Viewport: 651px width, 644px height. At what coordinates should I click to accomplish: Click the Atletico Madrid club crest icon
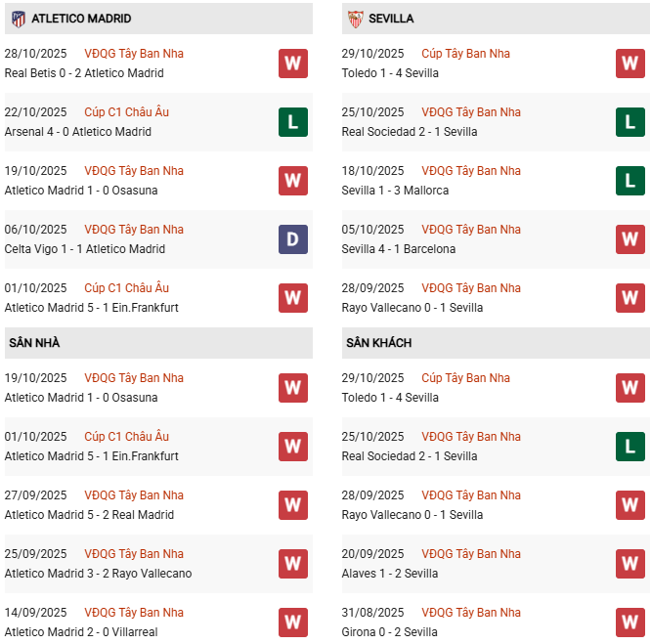pyautogui.click(x=18, y=19)
